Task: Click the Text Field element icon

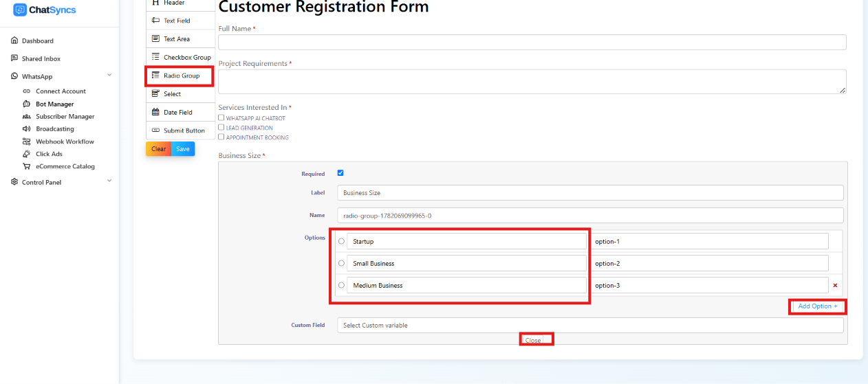Action: [x=155, y=21]
